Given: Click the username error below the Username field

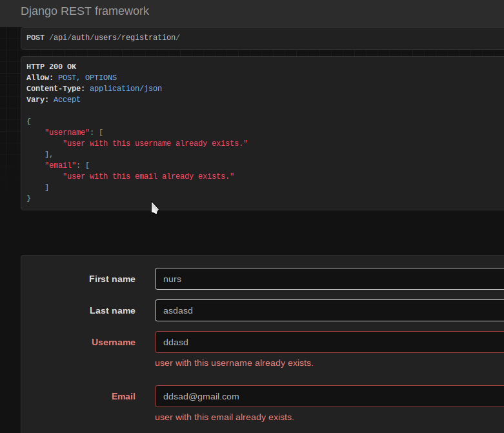Looking at the screenshot, I should (234, 363).
